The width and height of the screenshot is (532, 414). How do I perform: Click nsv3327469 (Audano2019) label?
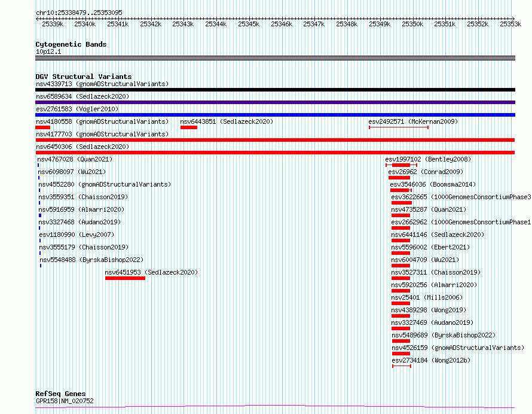(433, 322)
